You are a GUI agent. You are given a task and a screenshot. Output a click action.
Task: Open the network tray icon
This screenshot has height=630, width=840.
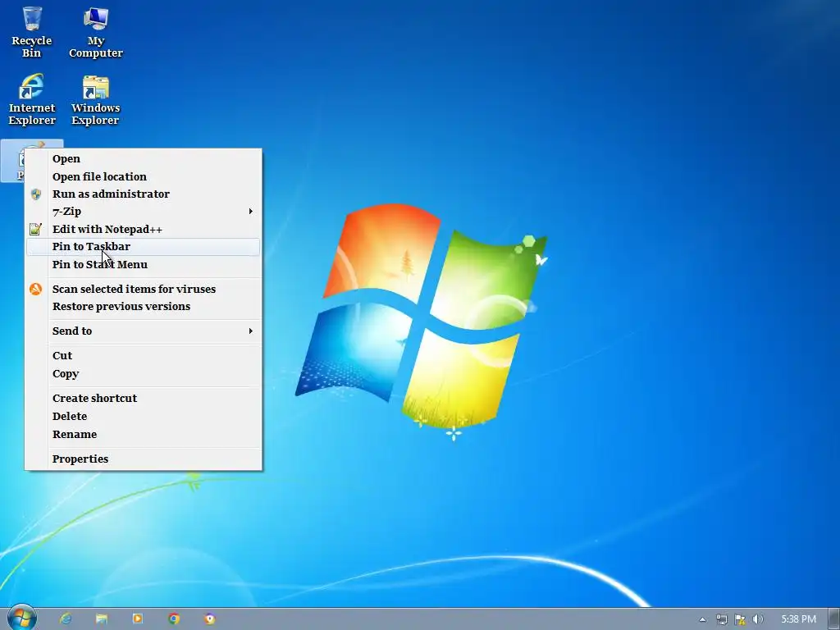coord(722,619)
